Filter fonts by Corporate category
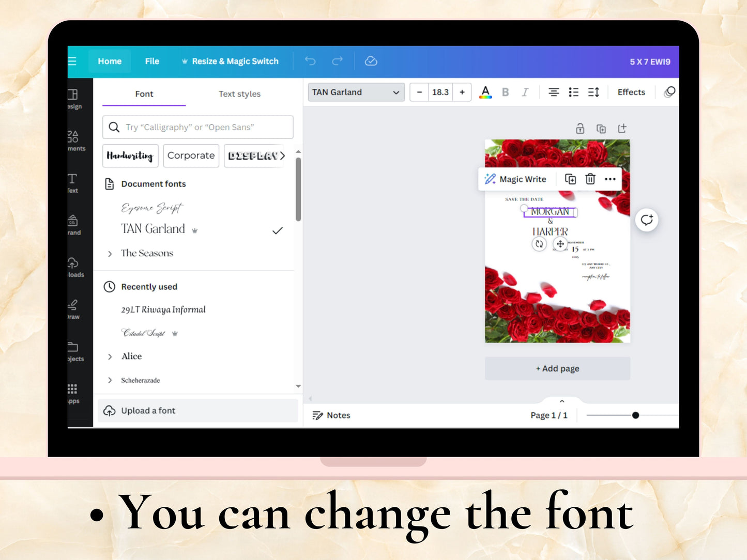This screenshot has width=747, height=560. pos(191,155)
